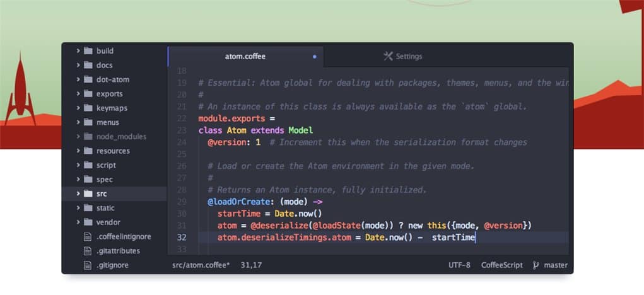Click the master branch name
Screen dimensions: 644x295
pyautogui.click(x=556, y=265)
